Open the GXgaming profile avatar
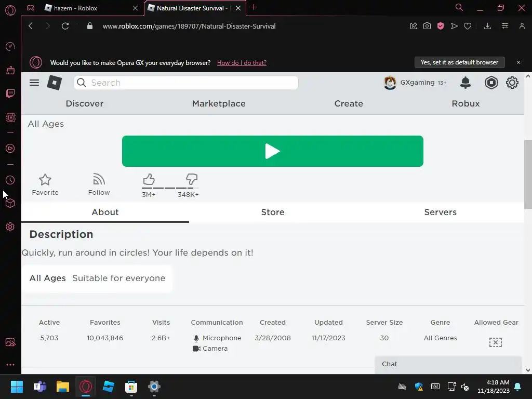The image size is (532, 399). [x=390, y=83]
